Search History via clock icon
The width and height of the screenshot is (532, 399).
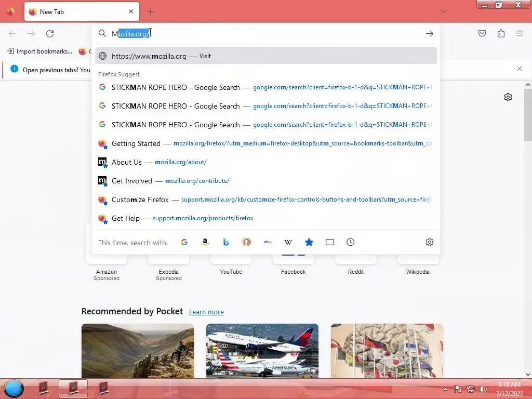point(351,242)
